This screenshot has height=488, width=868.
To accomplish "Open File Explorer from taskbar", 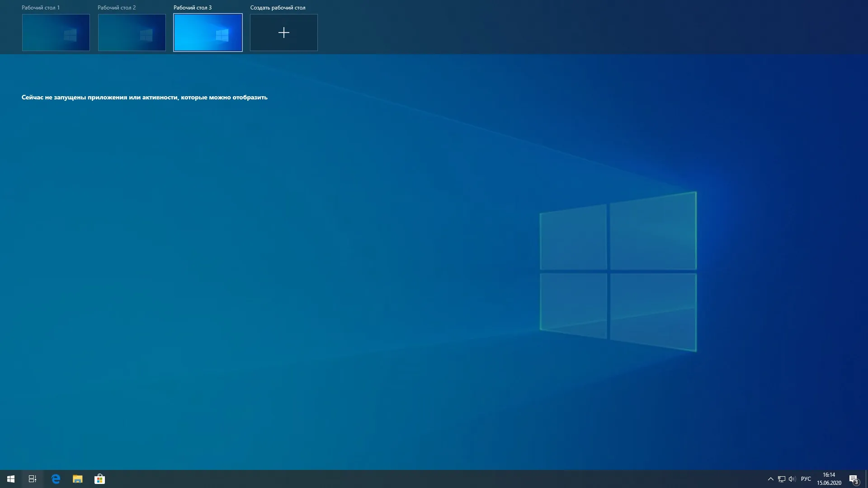I will 78,479.
